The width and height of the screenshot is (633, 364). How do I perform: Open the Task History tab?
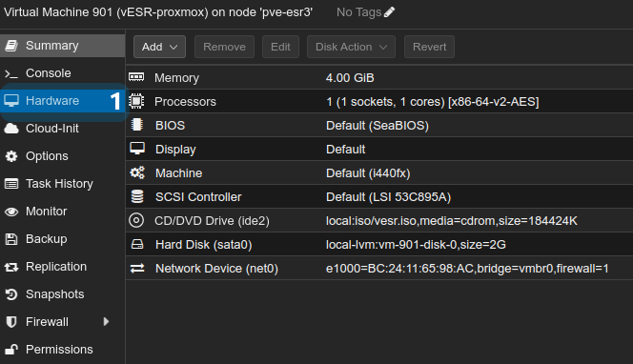63,184
